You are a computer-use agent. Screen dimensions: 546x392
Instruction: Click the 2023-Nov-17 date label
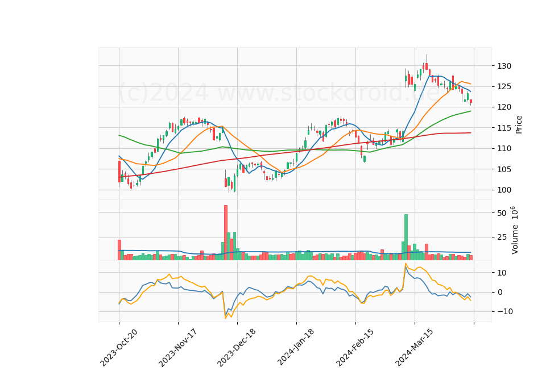[177, 348]
